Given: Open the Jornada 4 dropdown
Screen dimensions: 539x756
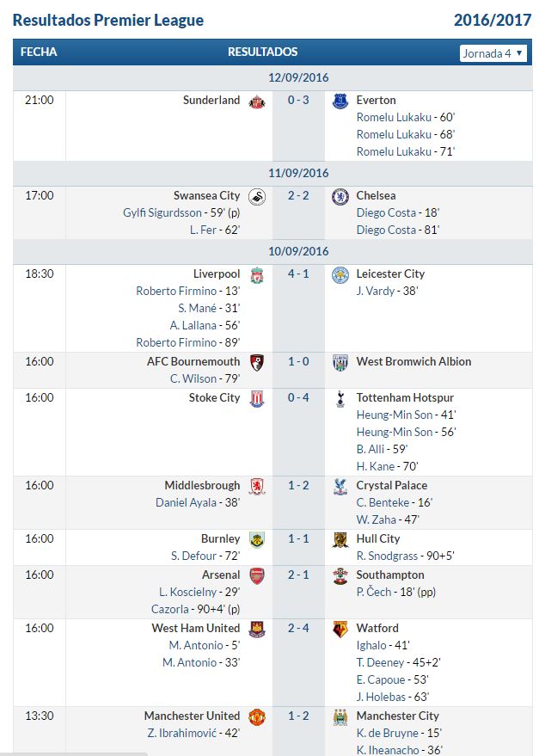Looking at the screenshot, I should tap(493, 53).
